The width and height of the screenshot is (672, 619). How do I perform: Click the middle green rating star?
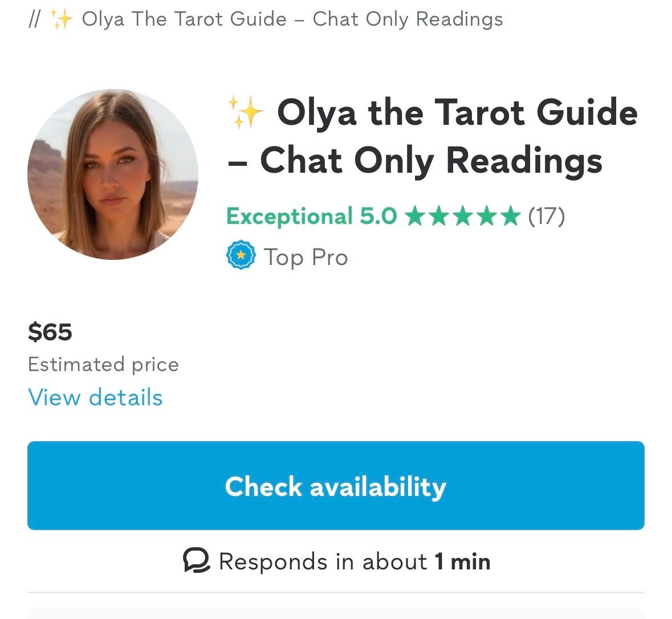pos(463,217)
